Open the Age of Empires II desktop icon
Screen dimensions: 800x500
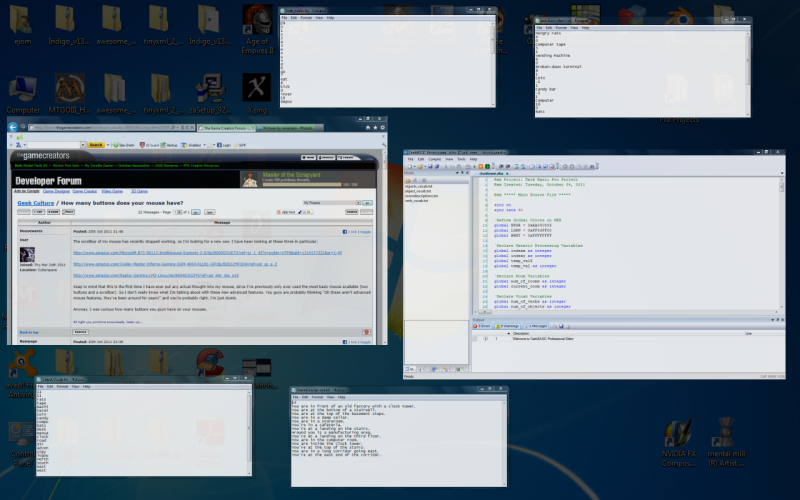click(x=257, y=30)
